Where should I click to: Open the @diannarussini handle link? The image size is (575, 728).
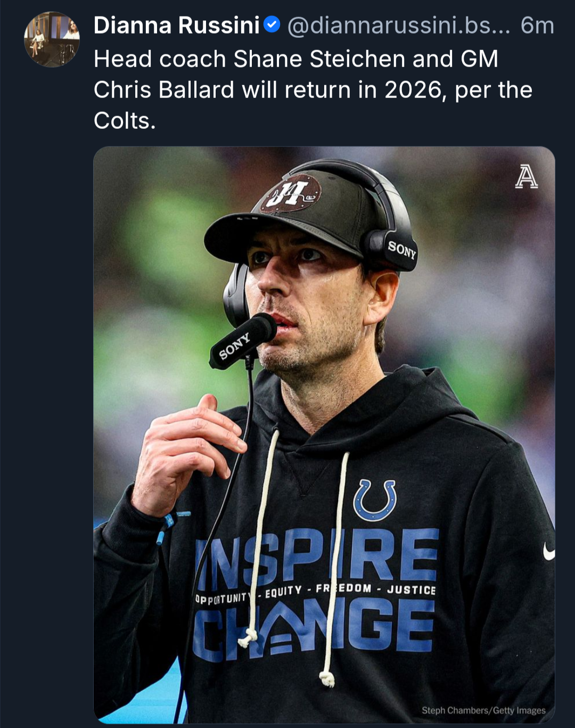[398, 25]
